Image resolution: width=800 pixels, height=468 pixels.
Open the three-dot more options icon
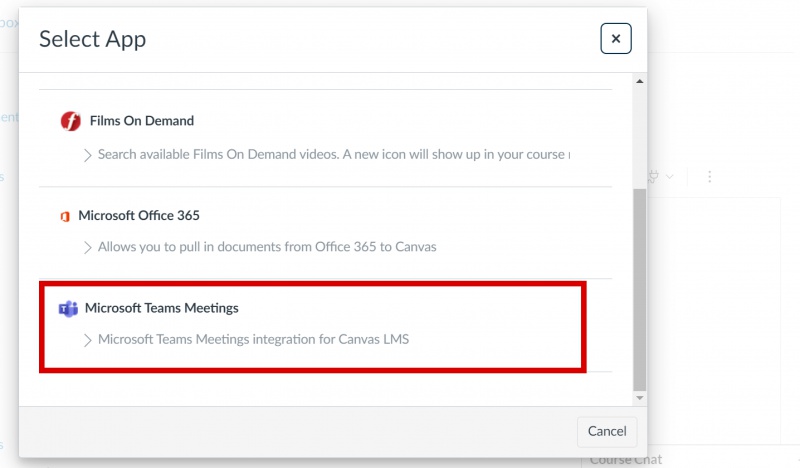(x=709, y=176)
